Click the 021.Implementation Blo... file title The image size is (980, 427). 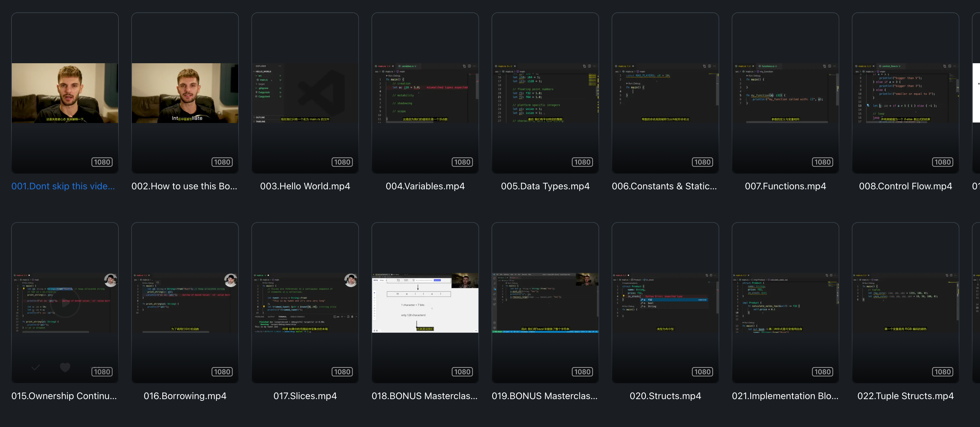tap(785, 395)
